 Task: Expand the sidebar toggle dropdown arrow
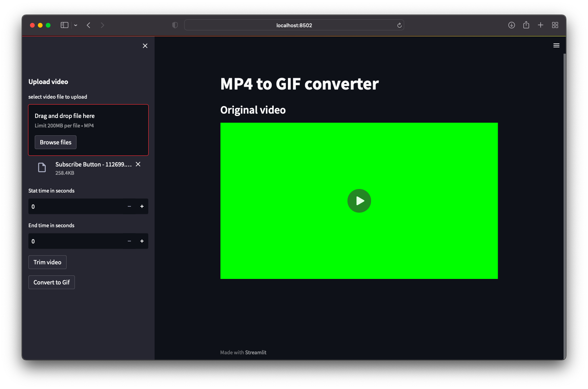(75, 25)
